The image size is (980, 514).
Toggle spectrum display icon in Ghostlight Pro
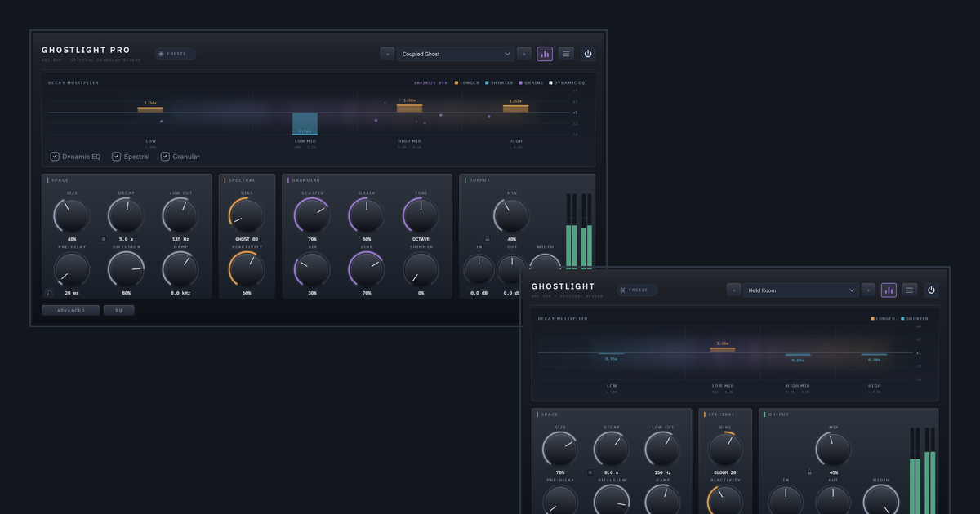click(x=545, y=54)
